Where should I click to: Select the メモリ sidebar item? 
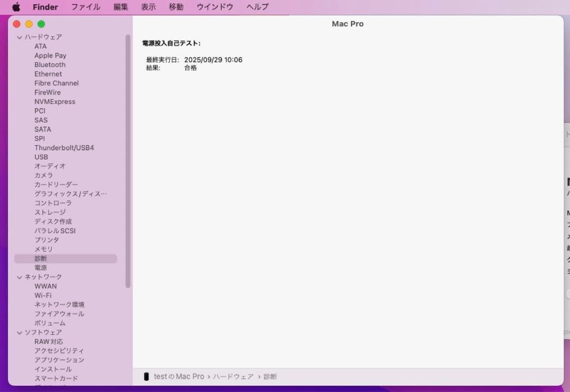[43, 249]
